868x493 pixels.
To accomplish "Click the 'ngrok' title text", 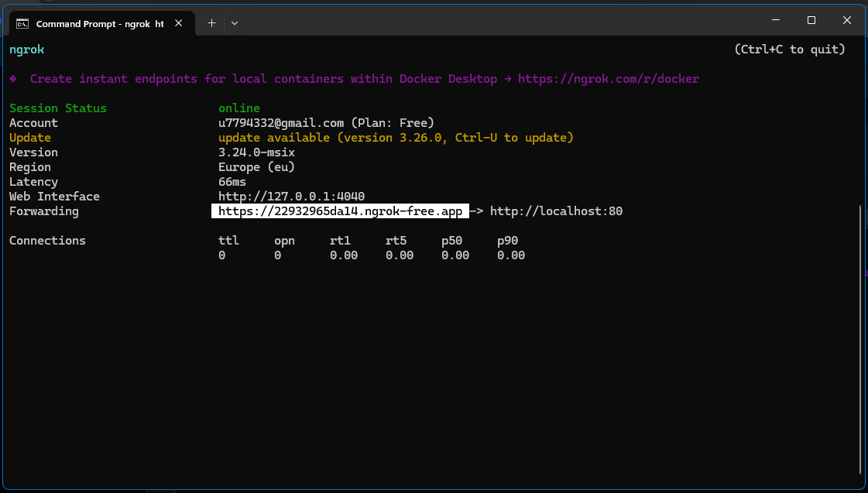I will click(26, 50).
